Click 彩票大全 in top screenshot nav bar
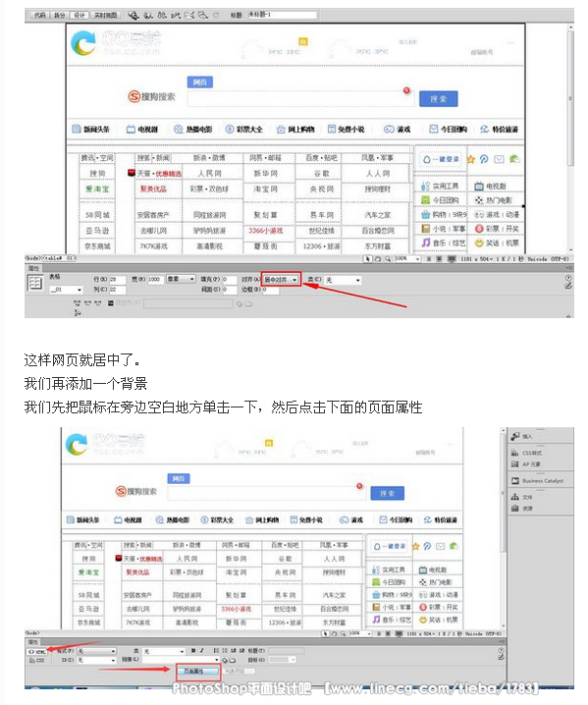588x705 pixels. pos(244,130)
